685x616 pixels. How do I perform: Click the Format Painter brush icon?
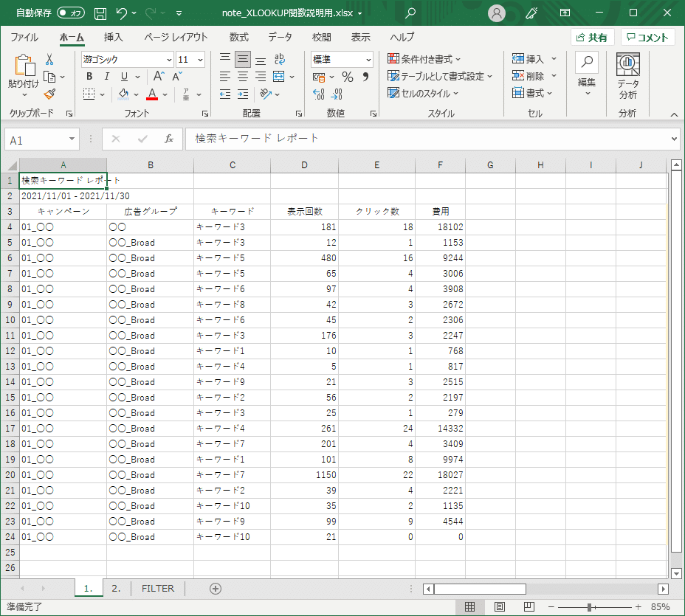[x=49, y=94]
